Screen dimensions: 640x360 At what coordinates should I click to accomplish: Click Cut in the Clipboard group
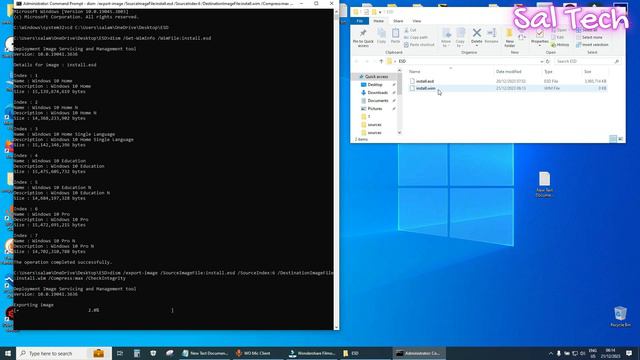click(x=410, y=30)
